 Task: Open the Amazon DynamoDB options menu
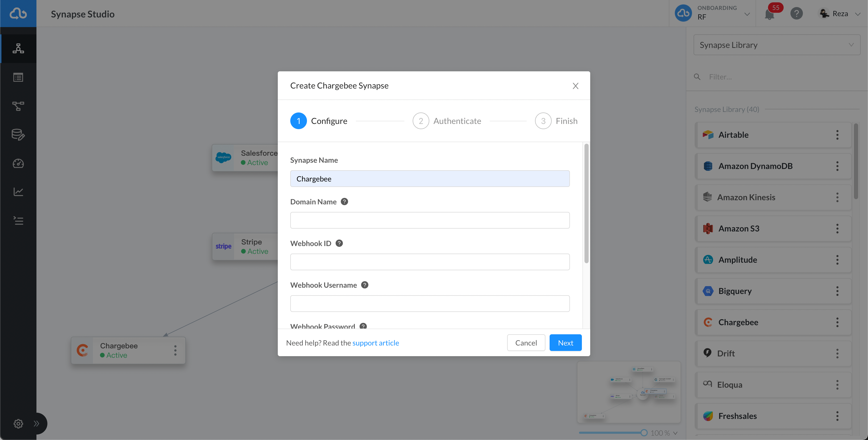pyautogui.click(x=837, y=166)
